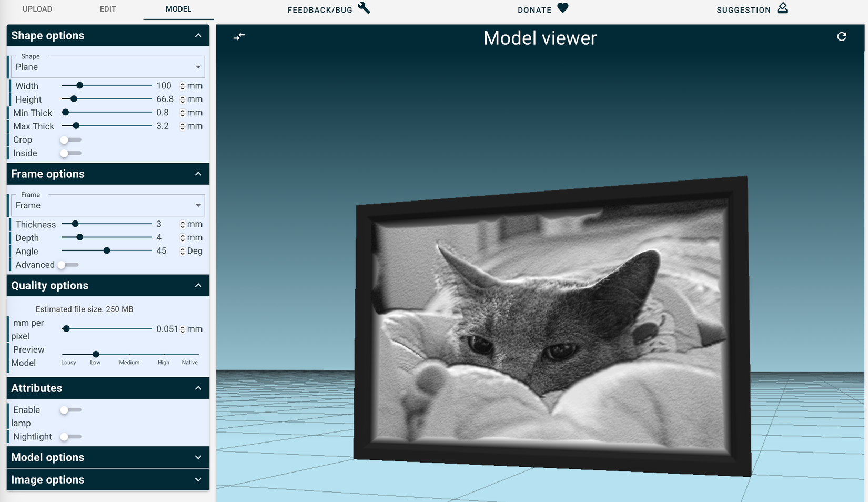The width and height of the screenshot is (868, 502).
Task: Click the frame Thickness slider handle
Action: coord(75,224)
